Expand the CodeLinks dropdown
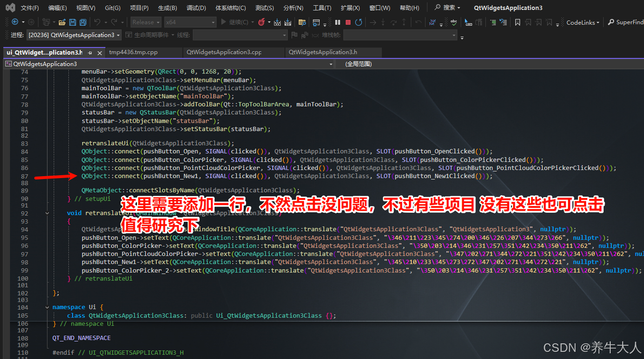The width and height of the screenshot is (644, 359). click(x=583, y=22)
